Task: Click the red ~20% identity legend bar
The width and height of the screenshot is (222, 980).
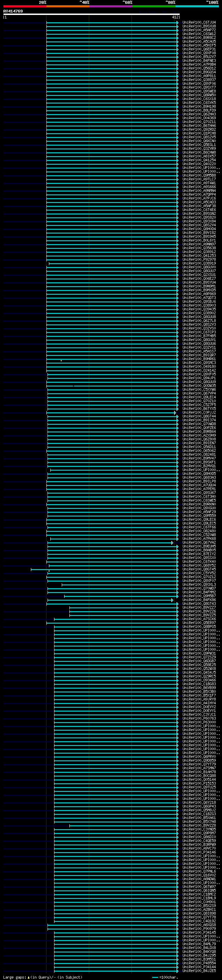Action: pos(25,6)
